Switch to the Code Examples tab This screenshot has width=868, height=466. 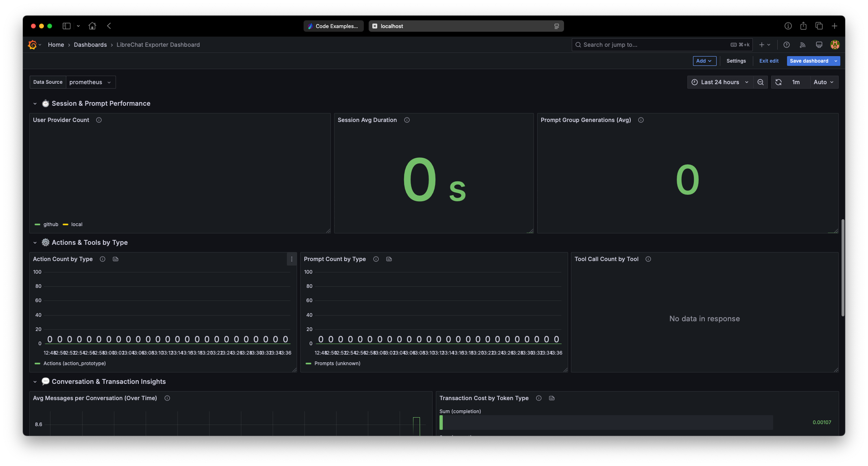333,26
